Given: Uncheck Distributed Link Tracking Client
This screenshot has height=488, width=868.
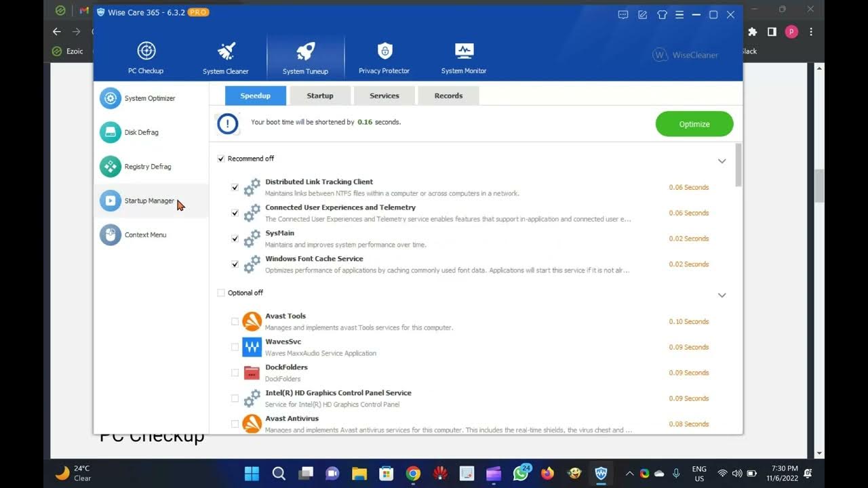Looking at the screenshot, I should click(x=235, y=187).
